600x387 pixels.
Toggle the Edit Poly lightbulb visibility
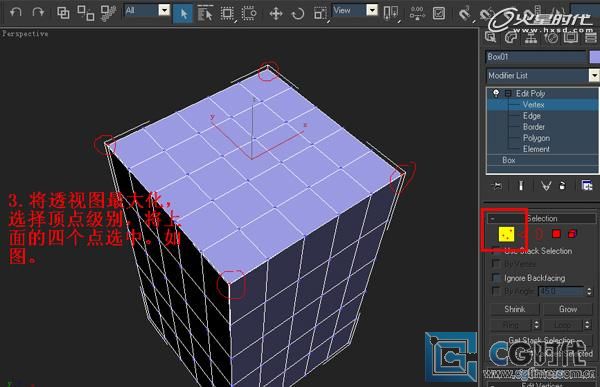click(x=496, y=93)
